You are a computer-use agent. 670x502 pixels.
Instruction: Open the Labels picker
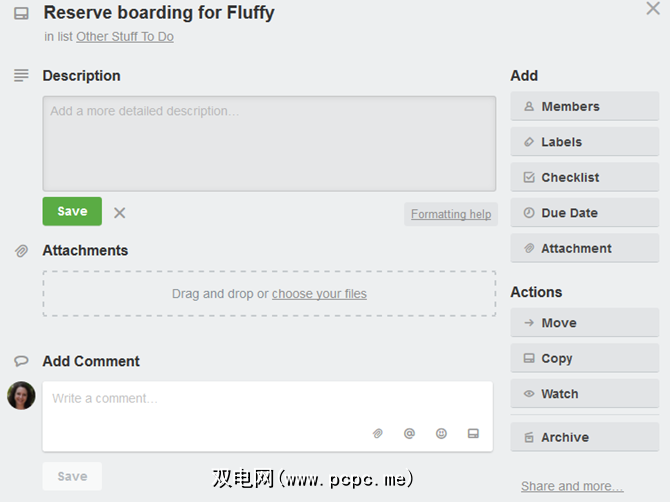pos(584,142)
